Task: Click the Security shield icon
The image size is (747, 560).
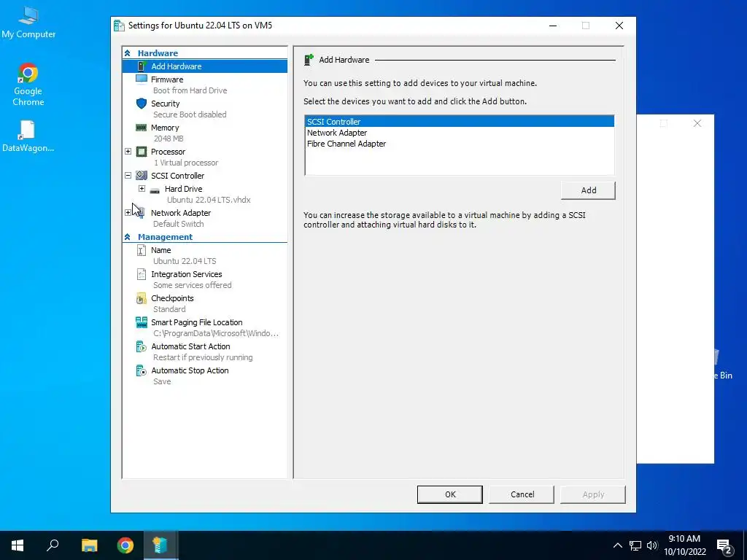Action: pyautogui.click(x=142, y=104)
